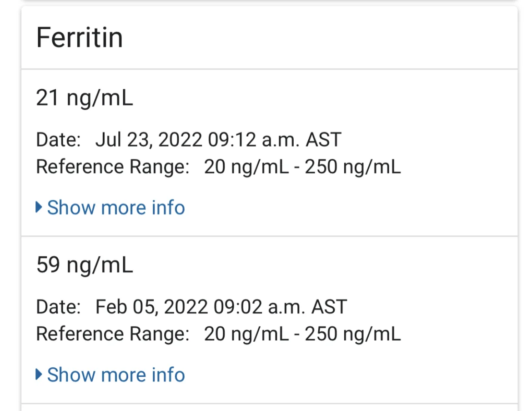
Task: Expand "Show more info" under the Jul 23 result
Action: [115, 208]
